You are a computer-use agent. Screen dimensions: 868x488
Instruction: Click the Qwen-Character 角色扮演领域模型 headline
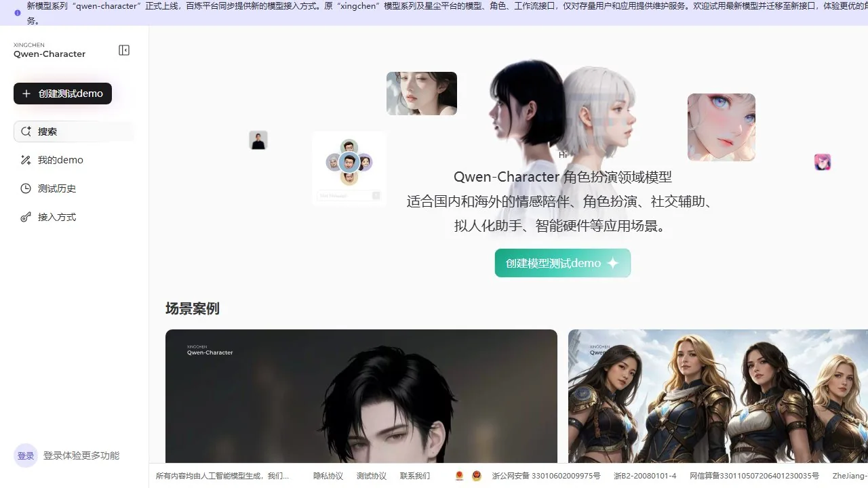point(563,177)
